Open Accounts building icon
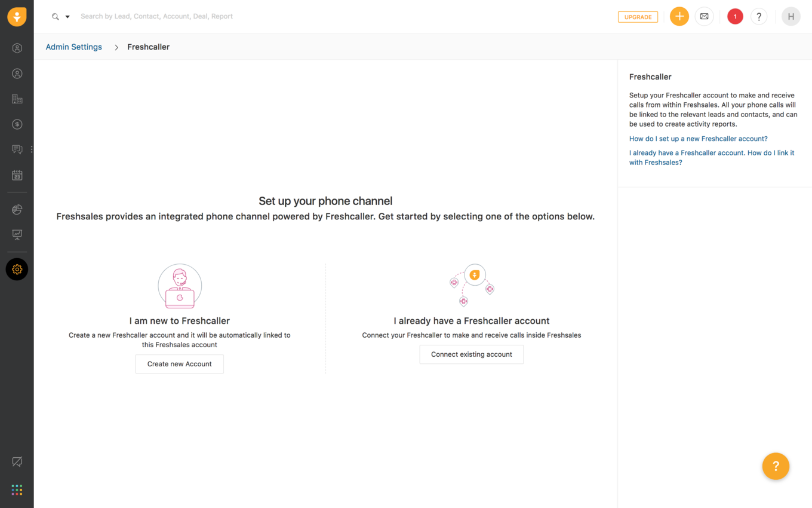Image resolution: width=812 pixels, height=508 pixels. [x=17, y=99]
